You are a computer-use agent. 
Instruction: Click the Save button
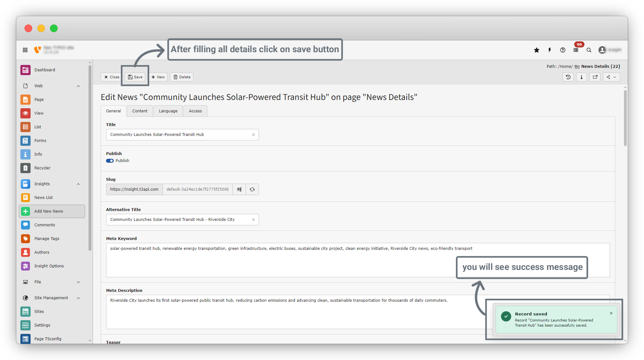[x=135, y=77]
